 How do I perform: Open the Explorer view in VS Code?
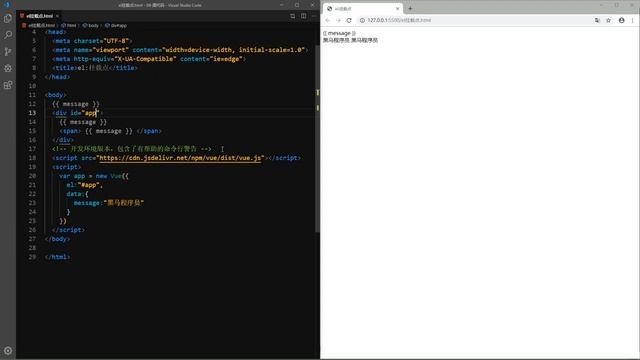(8, 18)
